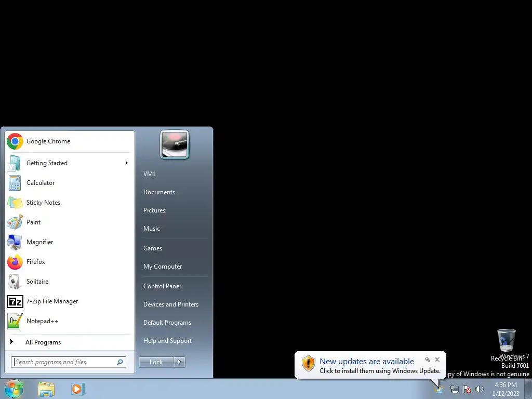
Task: Click the date 1/12/2023 in tray
Action: (506, 394)
